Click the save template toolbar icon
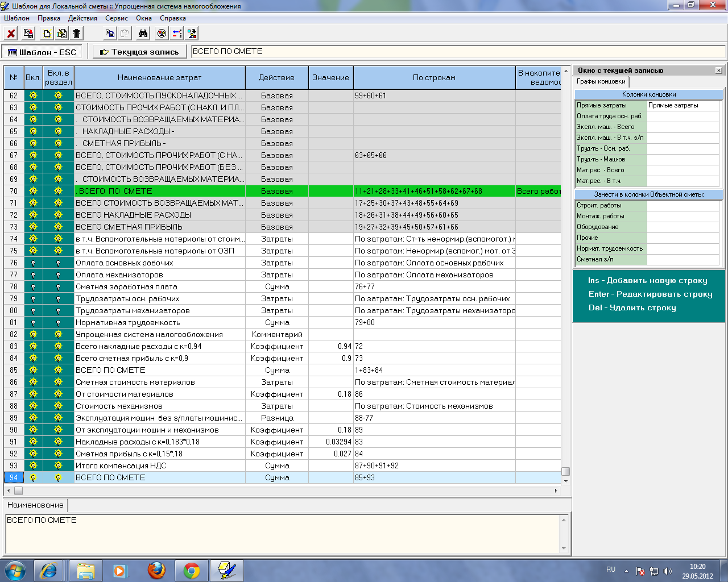This screenshot has height=582, width=728. point(28,34)
